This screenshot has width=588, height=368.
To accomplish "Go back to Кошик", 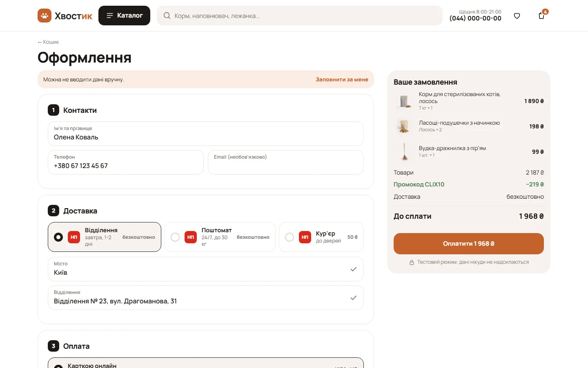I will (x=48, y=42).
